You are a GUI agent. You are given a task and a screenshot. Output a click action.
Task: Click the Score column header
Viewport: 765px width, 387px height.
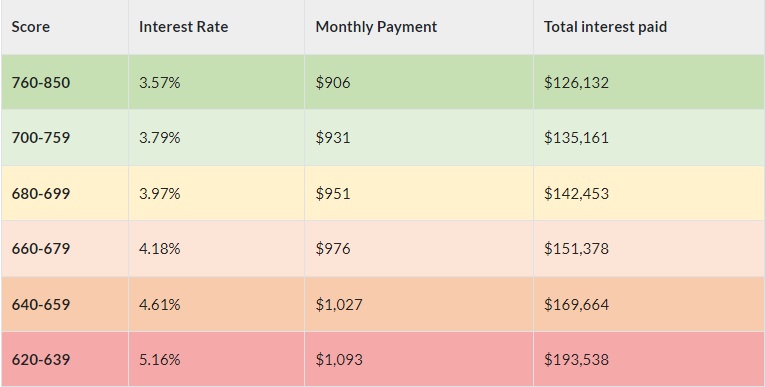point(65,27)
